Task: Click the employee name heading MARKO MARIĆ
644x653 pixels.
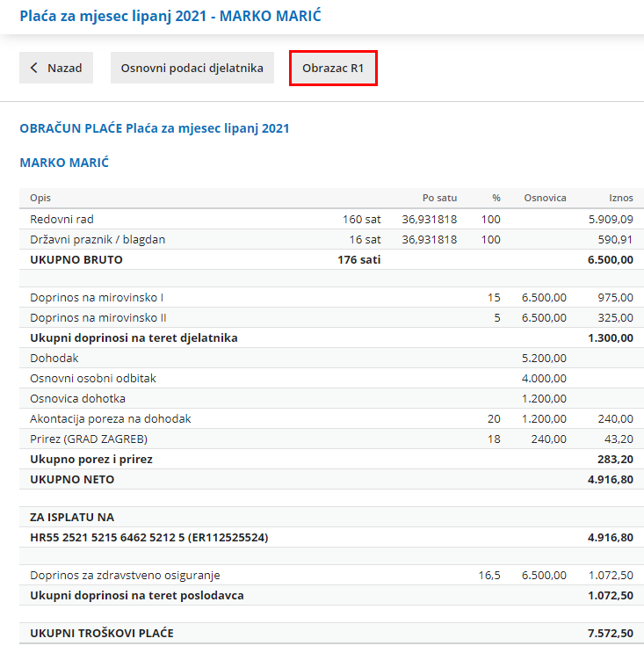Action: [64, 163]
